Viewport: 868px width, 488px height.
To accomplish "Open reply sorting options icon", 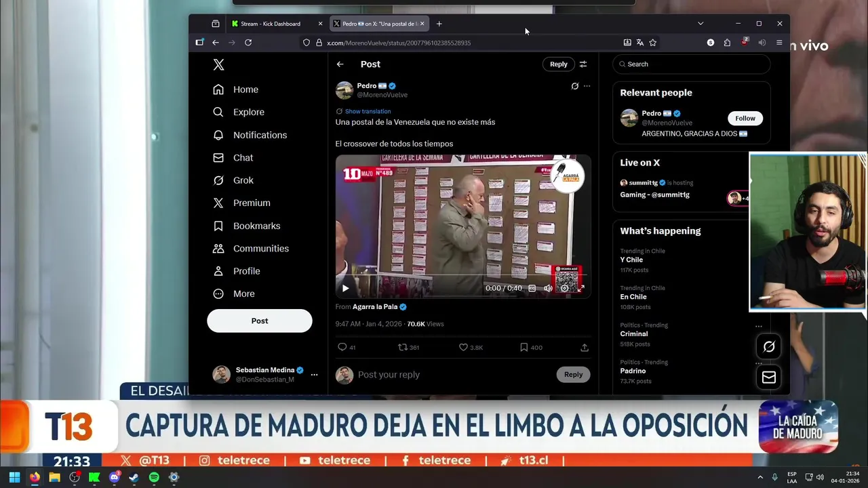I will (583, 64).
